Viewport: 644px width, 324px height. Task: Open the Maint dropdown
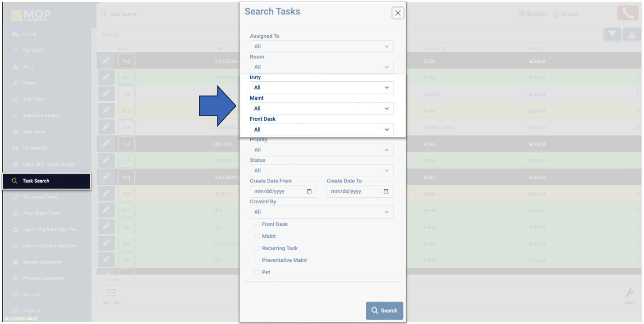coord(322,109)
